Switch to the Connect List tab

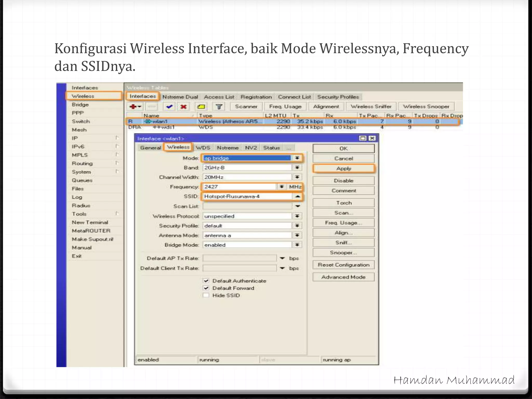[x=294, y=97]
